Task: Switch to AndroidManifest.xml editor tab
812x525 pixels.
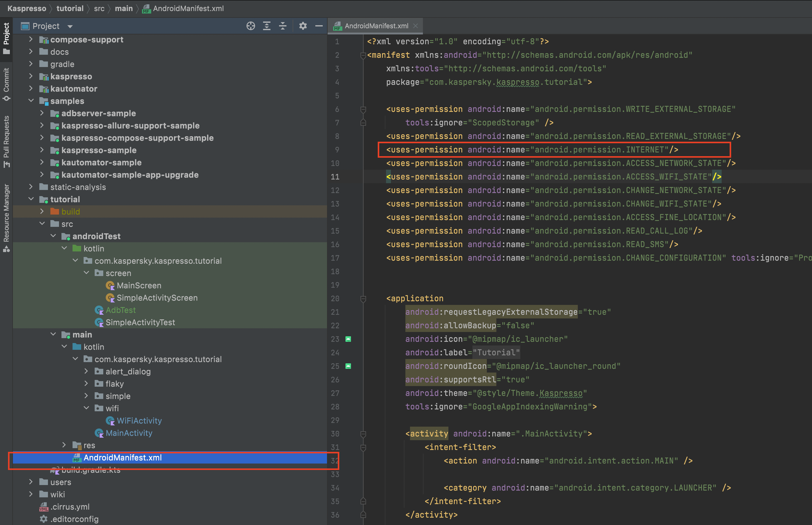Action: [376, 26]
